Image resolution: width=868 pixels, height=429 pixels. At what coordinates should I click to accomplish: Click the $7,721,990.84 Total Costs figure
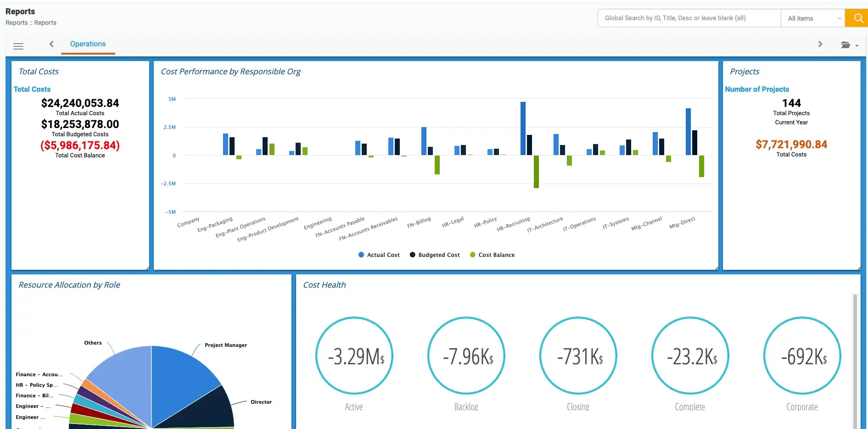[791, 145]
